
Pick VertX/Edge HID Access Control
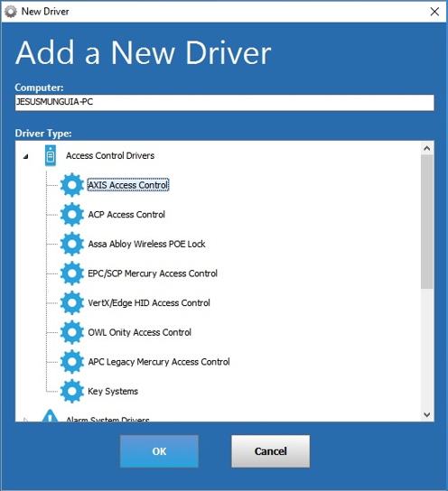point(149,302)
